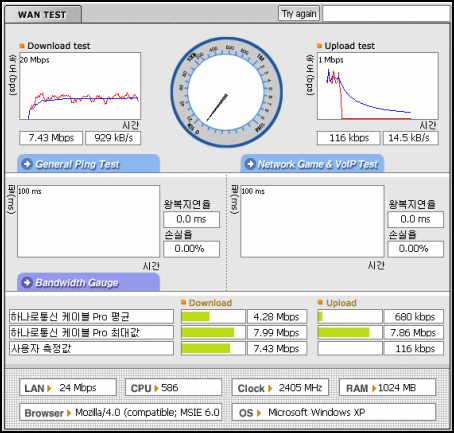The height and width of the screenshot is (433, 454).
Task: Select the WAN TEST tab
Action: pyautogui.click(x=43, y=14)
